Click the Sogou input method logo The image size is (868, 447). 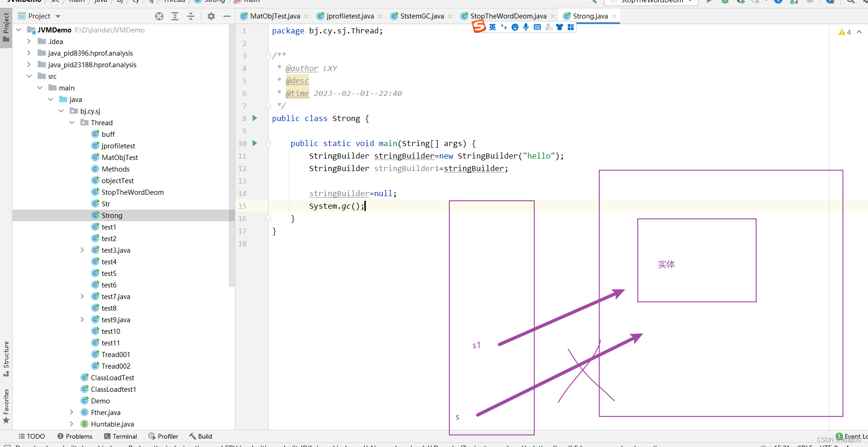(479, 27)
